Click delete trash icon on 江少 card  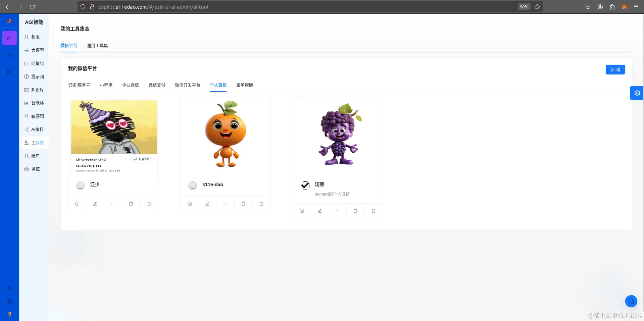(x=149, y=204)
